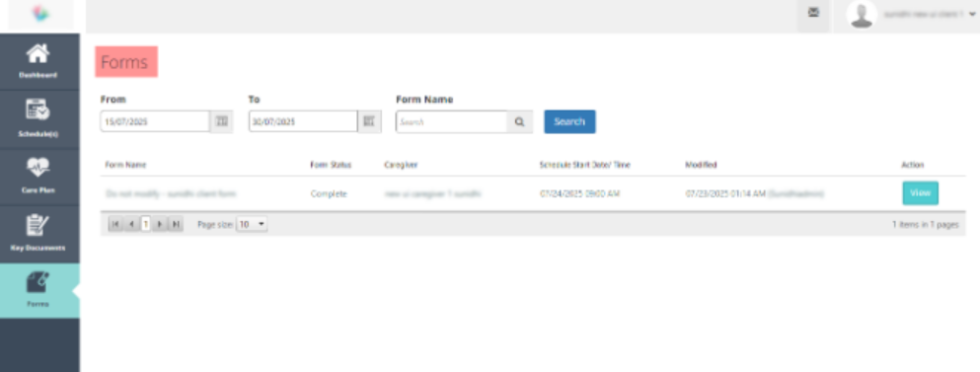Select the Forms sidebar item
The image size is (980, 372).
tap(39, 291)
